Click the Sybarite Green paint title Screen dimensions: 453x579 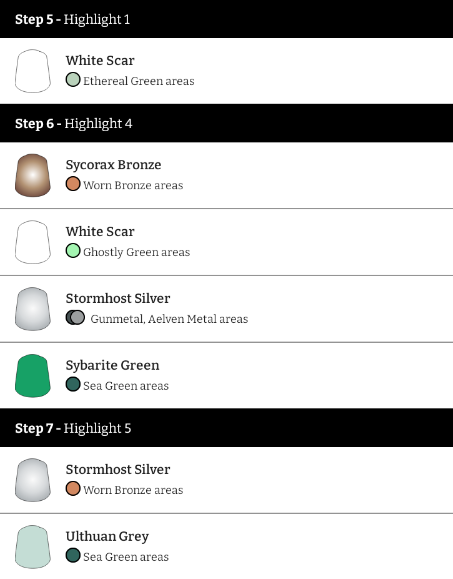tap(113, 365)
